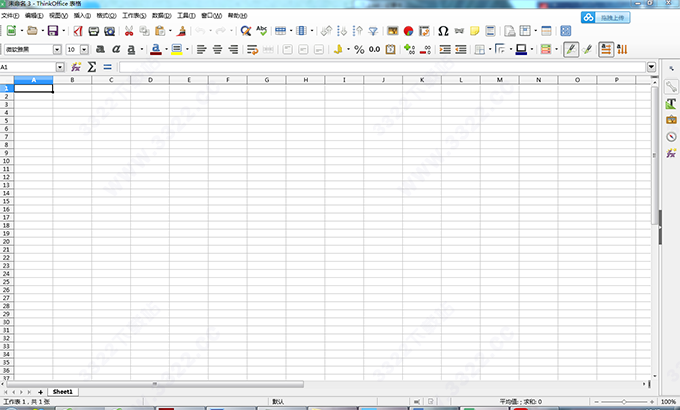Screen dimensions: 680x410
Task: Toggle left-to-right text direction button
Action: (x=606, y=49)
